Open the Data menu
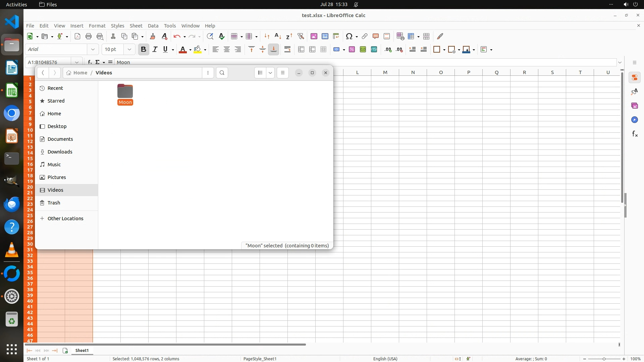The height and width of the screenshot is (362, 644). 153,26
